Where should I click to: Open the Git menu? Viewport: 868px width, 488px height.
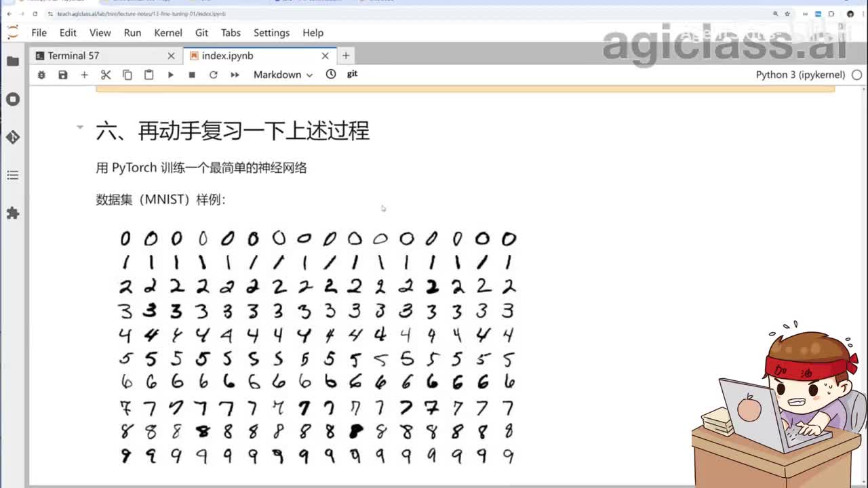tap(201, 33)
